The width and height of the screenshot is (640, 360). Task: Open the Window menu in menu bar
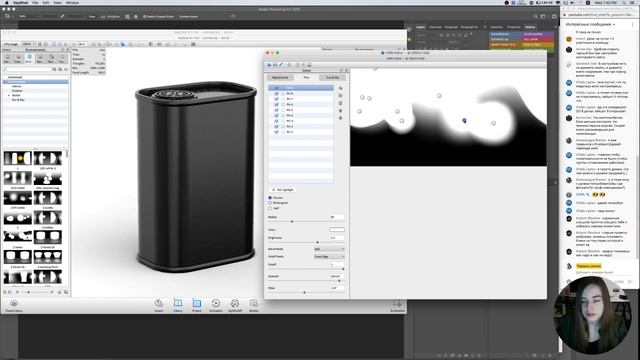click(72, 2)
